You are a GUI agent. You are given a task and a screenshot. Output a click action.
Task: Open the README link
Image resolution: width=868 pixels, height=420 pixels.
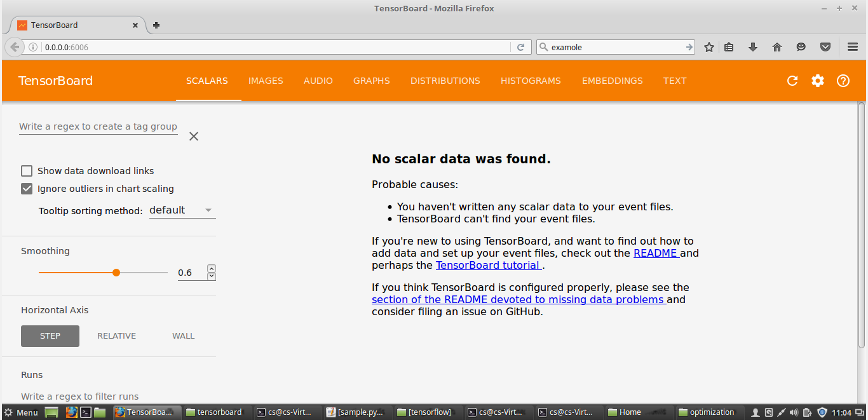point(656,253)
